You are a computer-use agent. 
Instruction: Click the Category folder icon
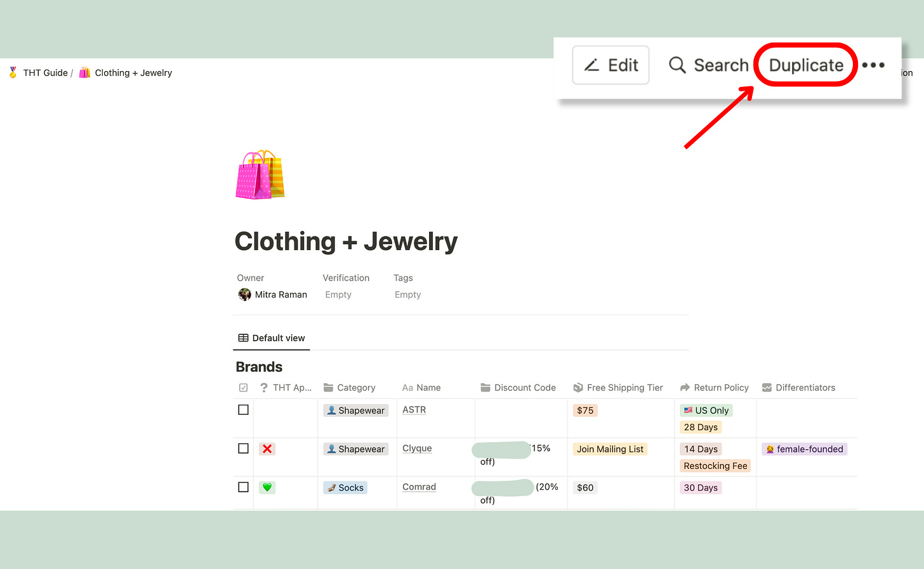point(328,388)
